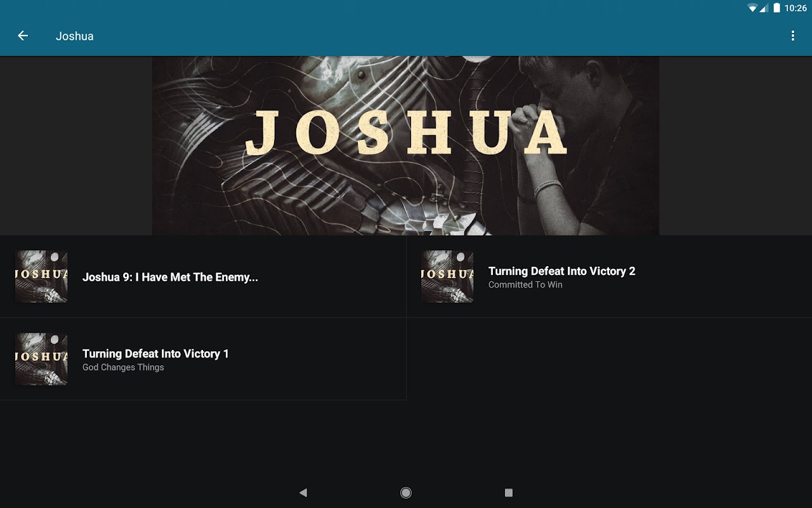The width and height of the screenshot is (812, 508).
Task: Go back using the toolbar arrow
Action: pyautogui.click(x=23, y=36)
